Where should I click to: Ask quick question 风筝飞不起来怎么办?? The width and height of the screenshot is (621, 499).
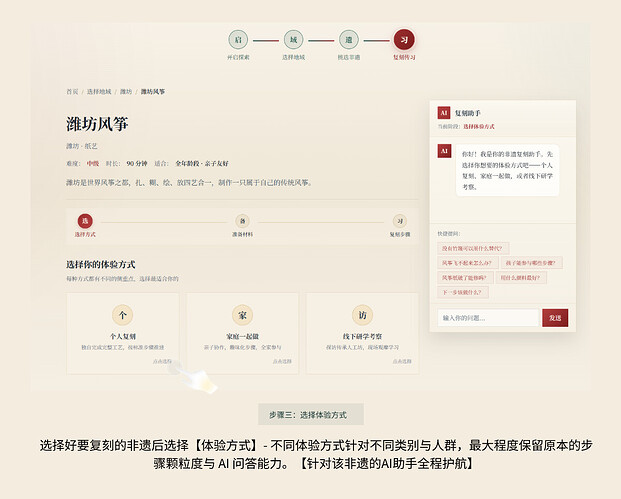tap(467, 263)
